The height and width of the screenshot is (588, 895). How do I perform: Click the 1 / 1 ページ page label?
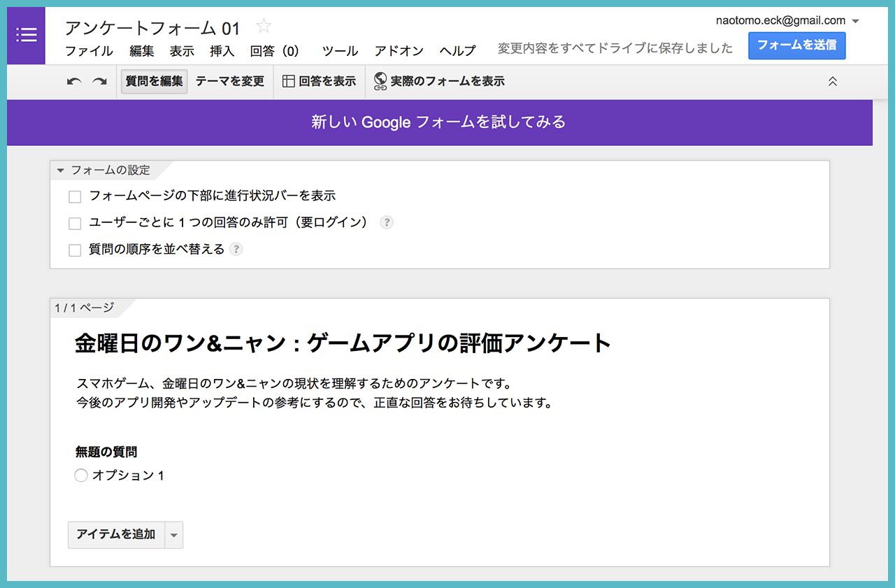click(84, 308)
